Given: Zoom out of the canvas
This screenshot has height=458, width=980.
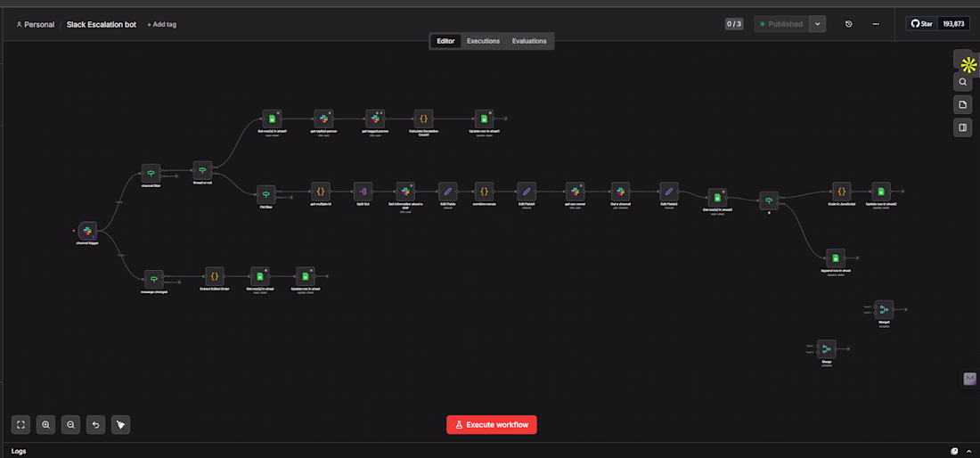Looking at the screenshot, I should tap(70, 425).
